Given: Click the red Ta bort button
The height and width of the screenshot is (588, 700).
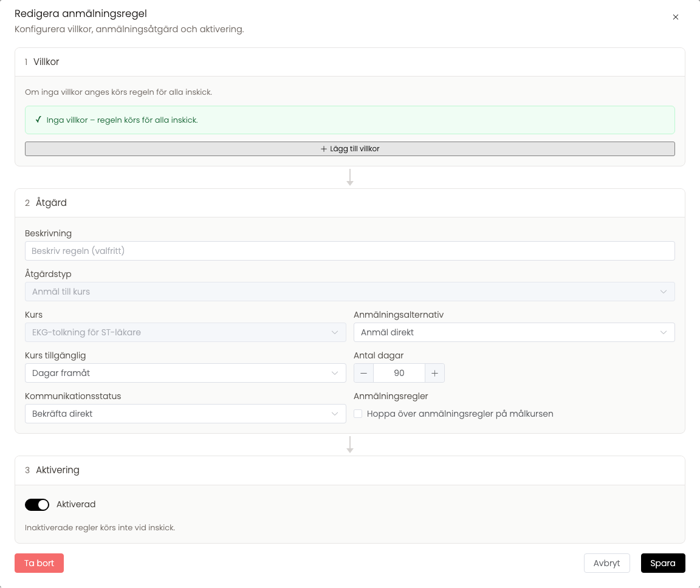Looking at the screenshot, I should [39, 563].
